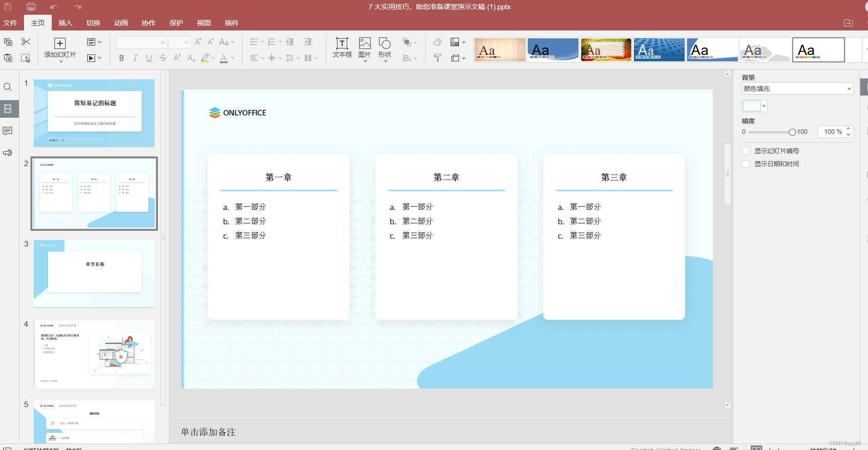Image resolution: width=868 pixels, height=450 pixels.
Task: Undo the last action
Action: [x=54, y=7]
